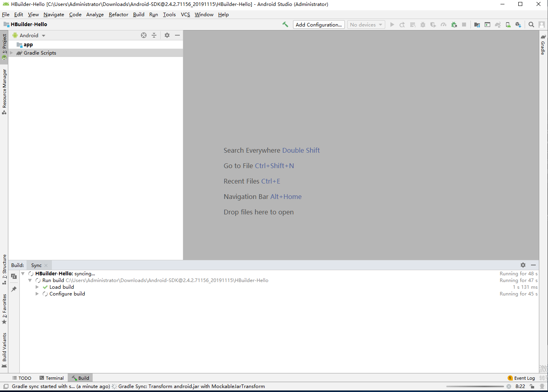Click Run with Coverage shield icon
This screenshot has width=548, height=392.
[x=433, y=25]
